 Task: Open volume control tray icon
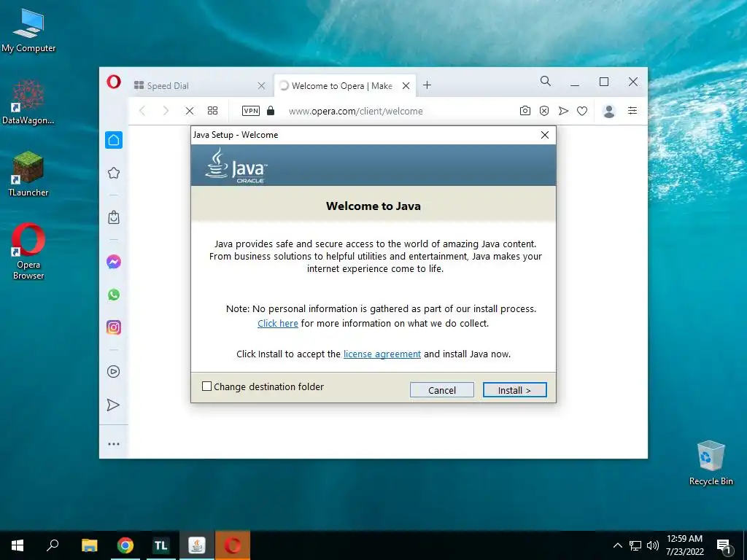point(653,545)
